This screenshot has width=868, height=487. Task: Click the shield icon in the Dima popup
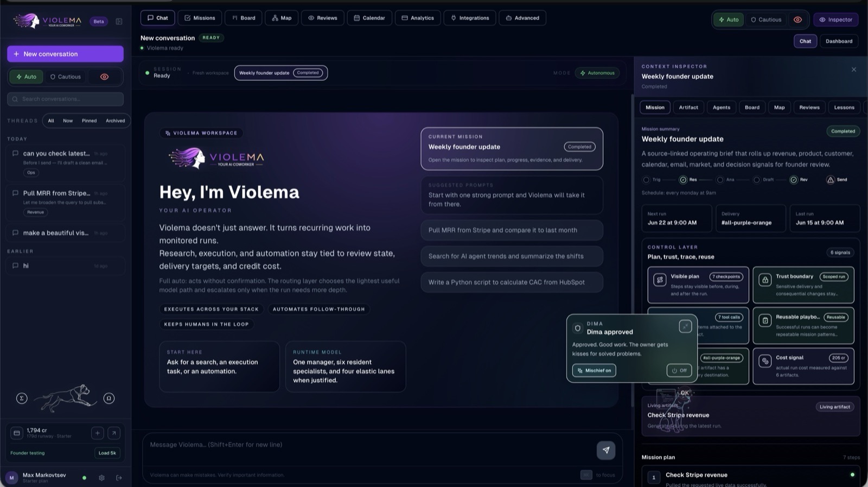578,328
